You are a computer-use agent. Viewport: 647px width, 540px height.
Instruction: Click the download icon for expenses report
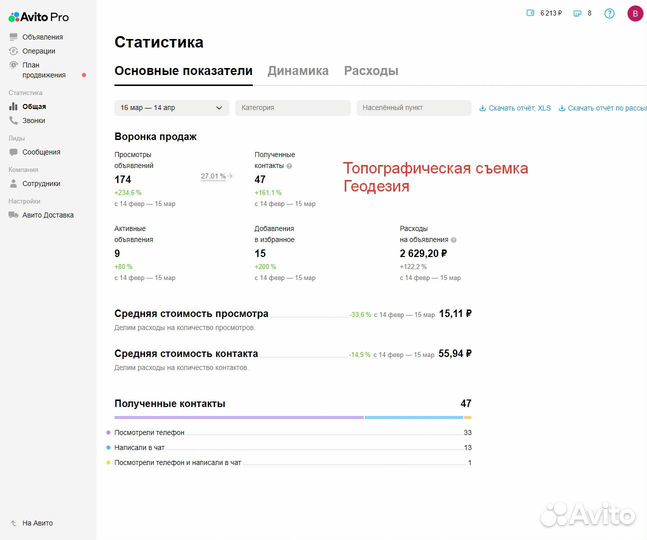(x=562, y=108)
